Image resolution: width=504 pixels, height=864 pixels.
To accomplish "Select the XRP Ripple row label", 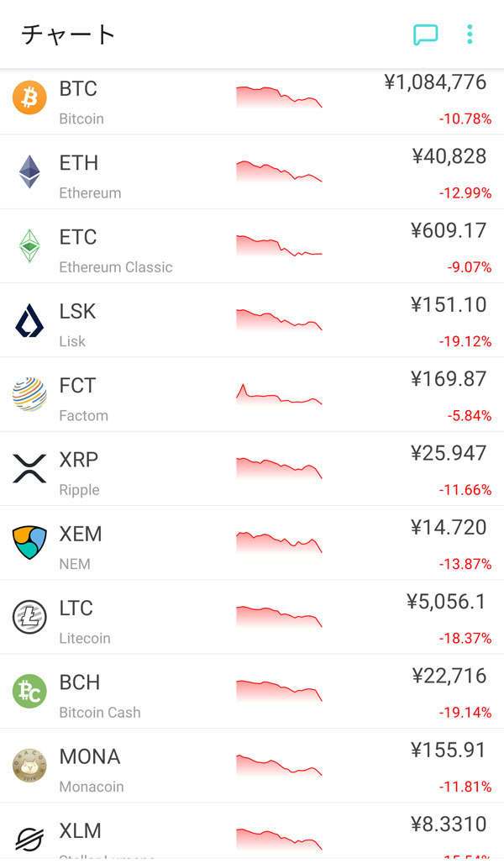I will 79,489.
